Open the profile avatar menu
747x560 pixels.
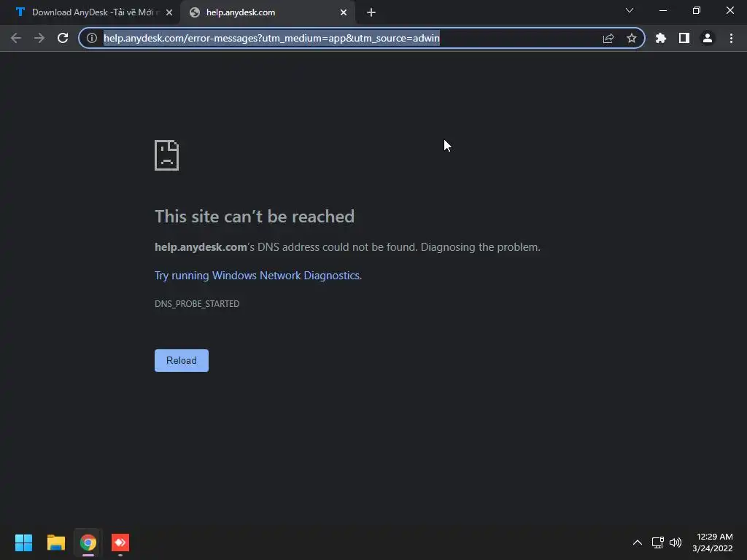pos(708,38)
